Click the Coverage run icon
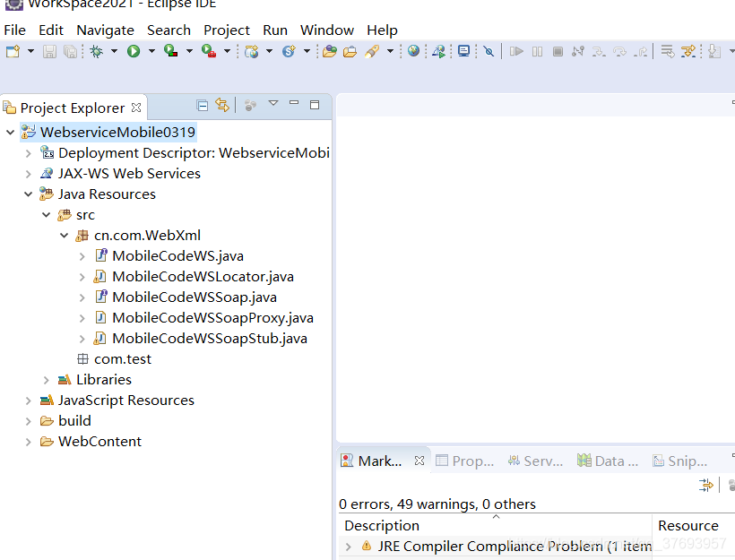Screen dimensions: 735x560 [170, 51]
